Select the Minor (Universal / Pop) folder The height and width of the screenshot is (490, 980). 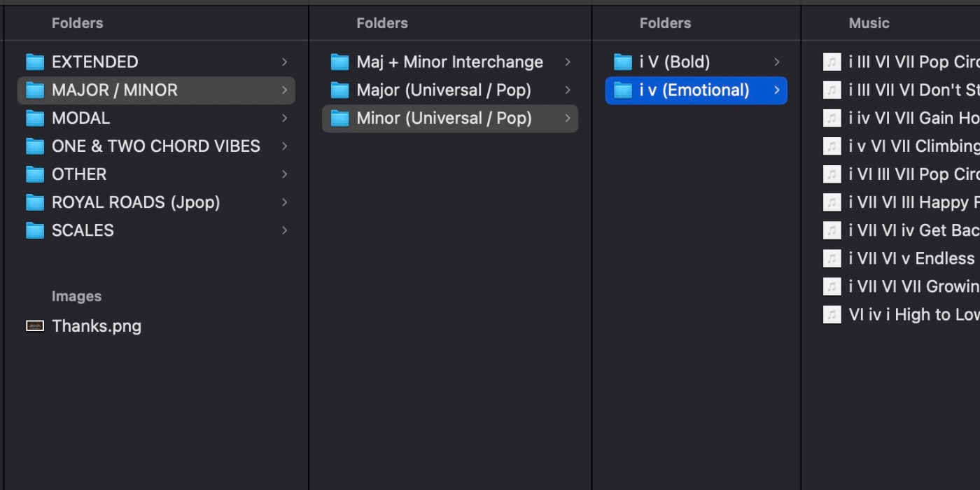(x=444, y=118)
